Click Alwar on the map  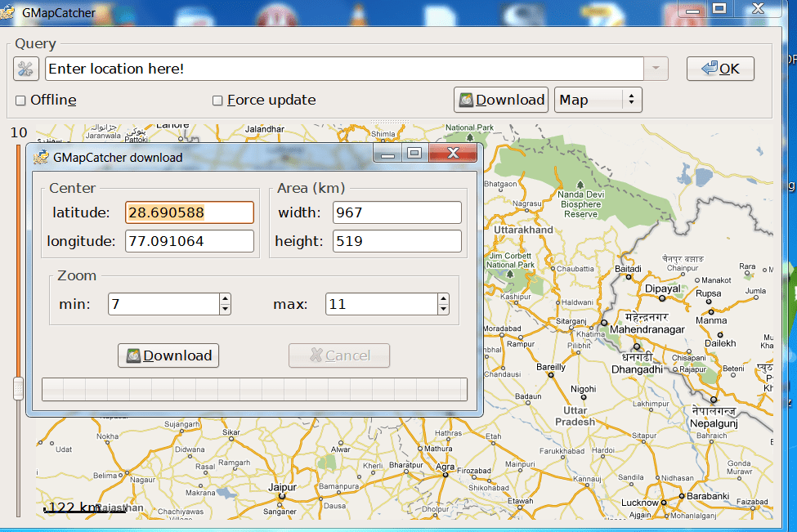point(341,449)
